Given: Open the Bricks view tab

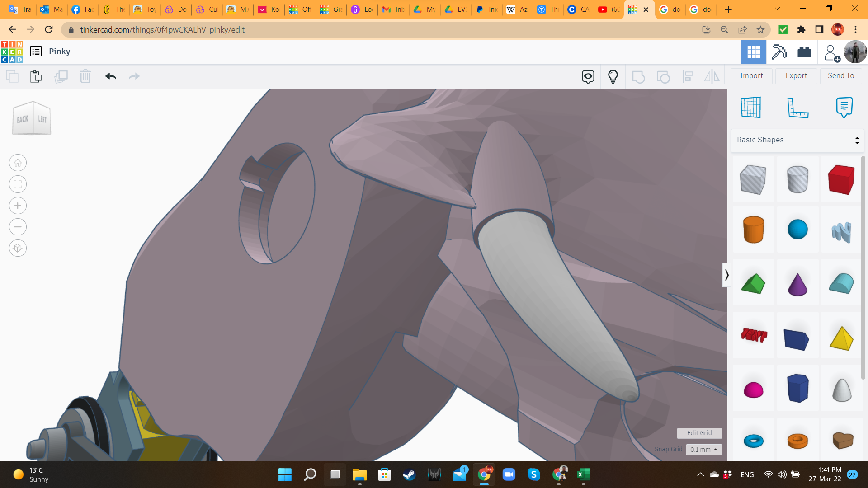Looking at the screenshot, I should pos(804,52).
